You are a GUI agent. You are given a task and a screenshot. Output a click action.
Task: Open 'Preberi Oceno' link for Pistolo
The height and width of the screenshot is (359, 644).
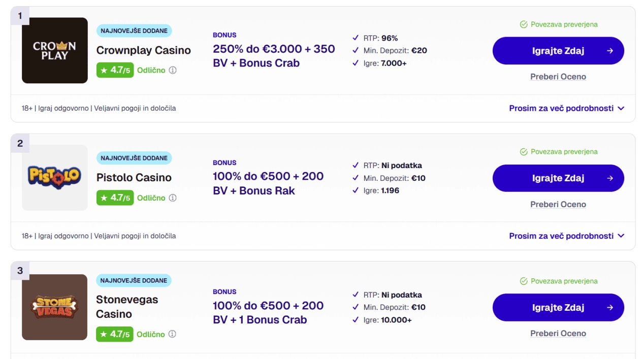[x=558, y=204]
